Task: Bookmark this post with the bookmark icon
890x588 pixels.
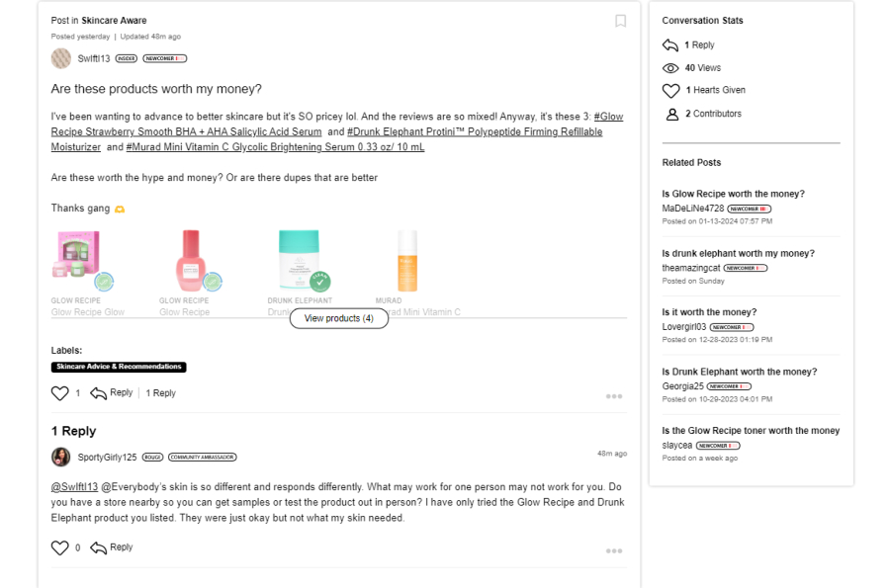Action: coord(621,21)
